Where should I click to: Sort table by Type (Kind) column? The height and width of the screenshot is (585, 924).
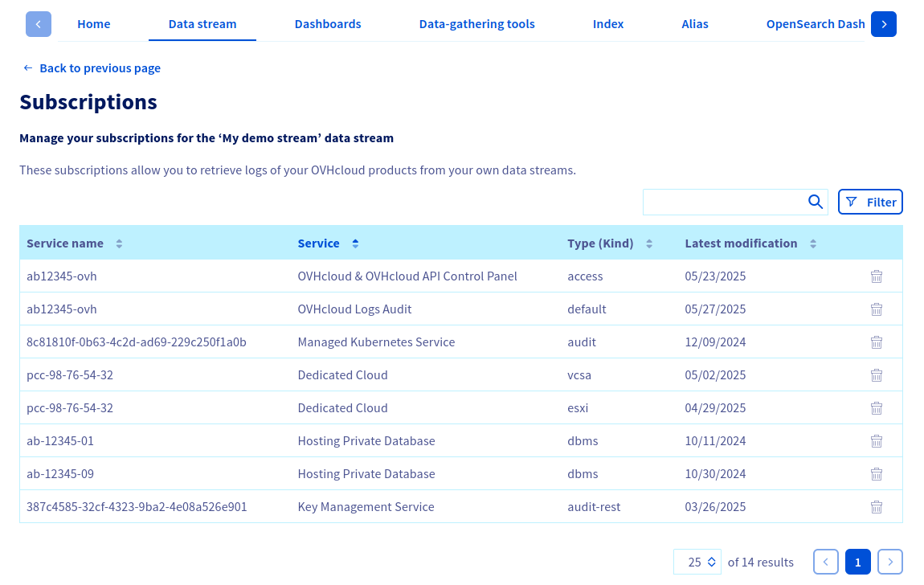coord(649,243)
